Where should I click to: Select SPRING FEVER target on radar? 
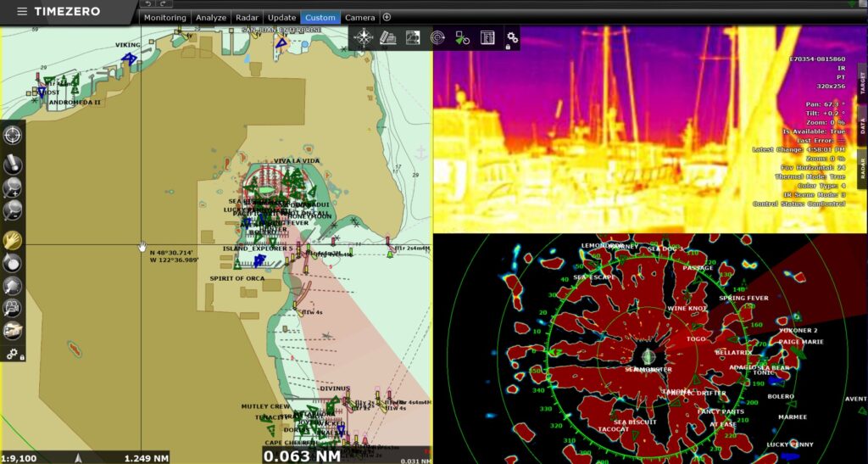coord(743,298)
